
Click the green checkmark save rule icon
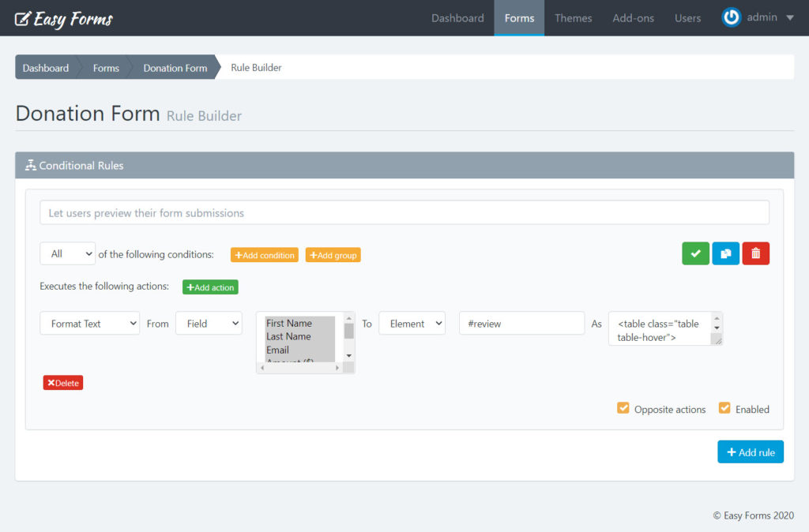[695, 253]
